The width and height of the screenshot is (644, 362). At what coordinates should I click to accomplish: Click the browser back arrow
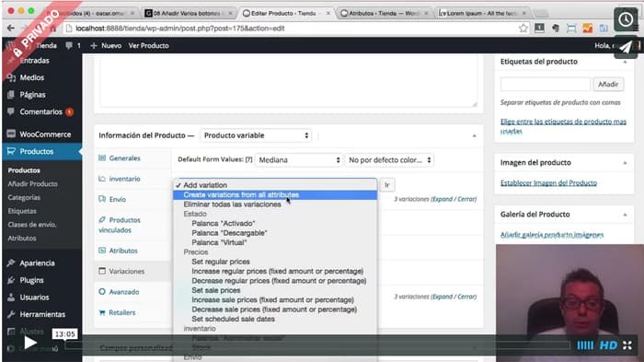click(x=11, y=28)
